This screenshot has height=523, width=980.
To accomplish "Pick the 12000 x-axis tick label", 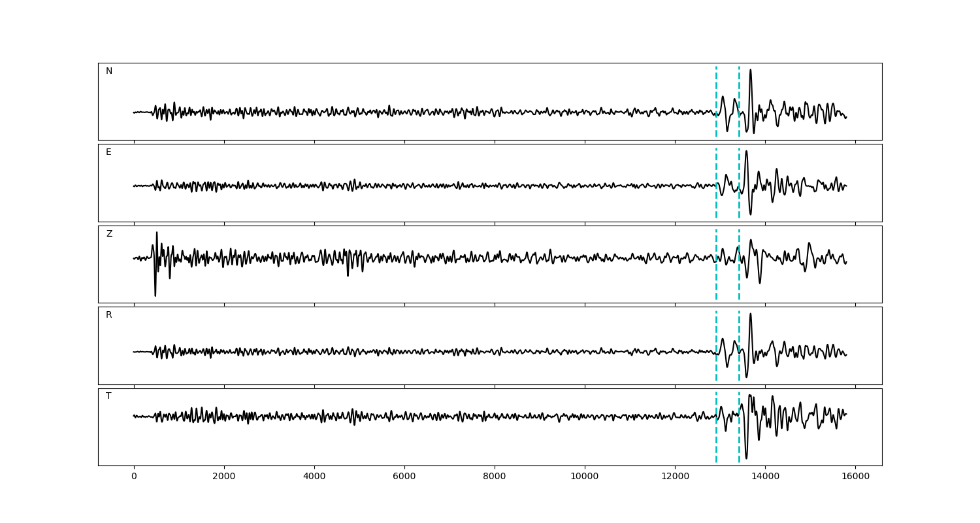I will click(x=675, y=477).
